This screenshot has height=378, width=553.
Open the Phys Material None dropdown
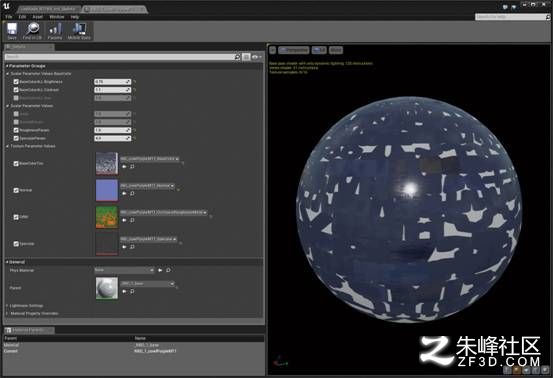124,270
